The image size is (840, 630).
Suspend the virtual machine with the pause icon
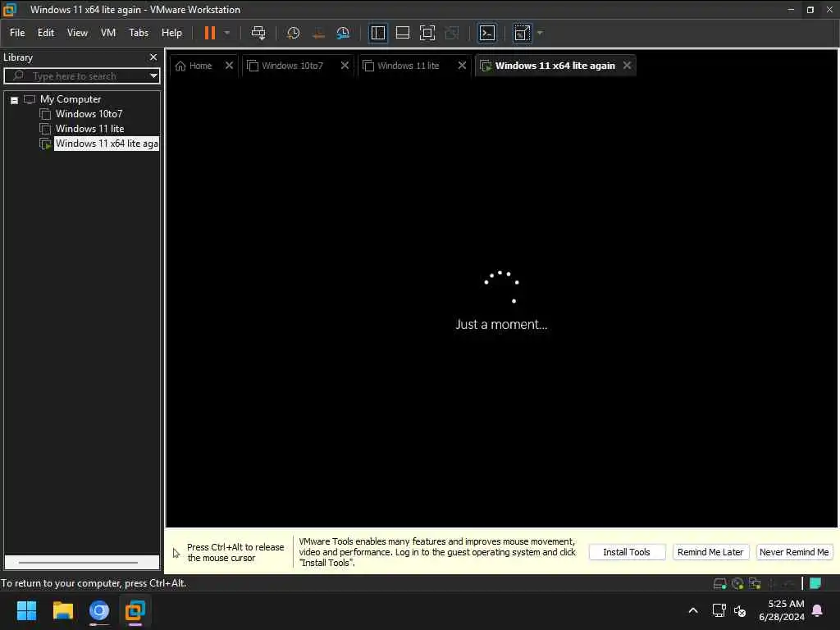pos(209,33)
